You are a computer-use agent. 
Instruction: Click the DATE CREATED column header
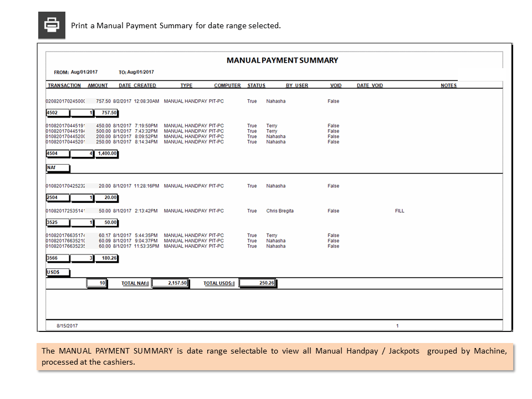[137, 85]
